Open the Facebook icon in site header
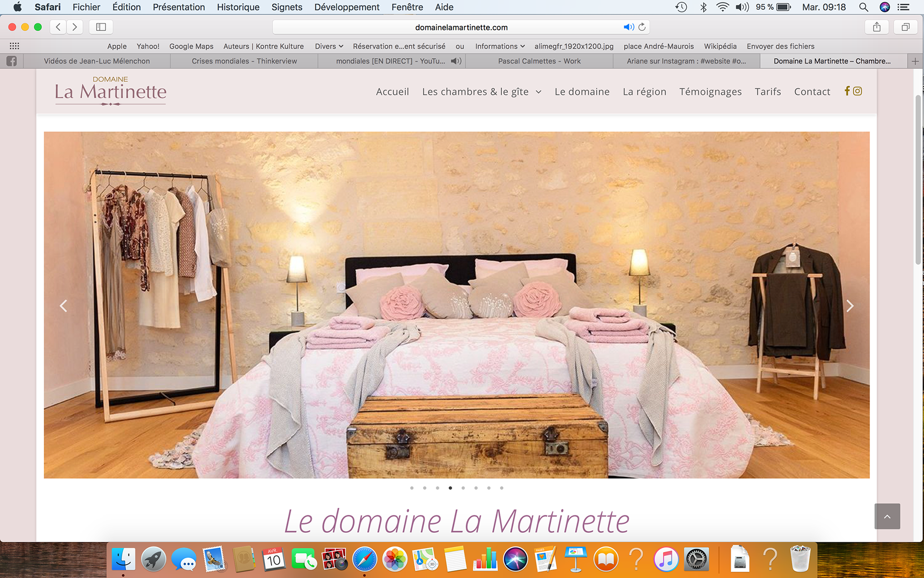Image resolution: width=924 pixels, height=578 pixels. 847,91
